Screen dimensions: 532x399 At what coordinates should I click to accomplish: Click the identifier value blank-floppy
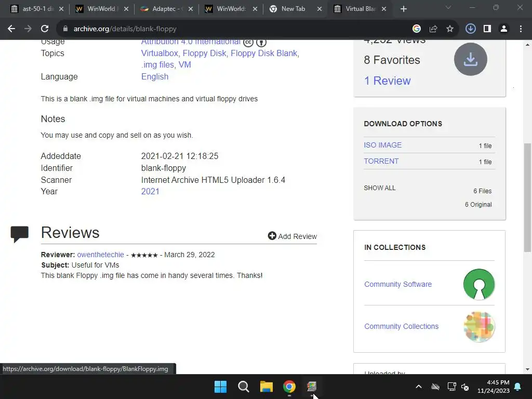tap(164, 168)
